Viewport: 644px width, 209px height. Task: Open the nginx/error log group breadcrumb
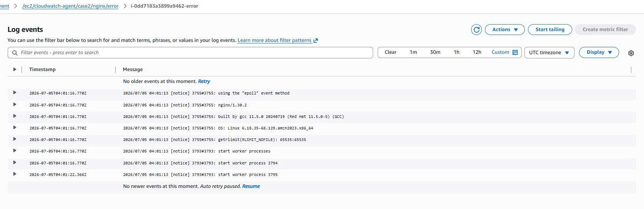click(x=70, y=6)
